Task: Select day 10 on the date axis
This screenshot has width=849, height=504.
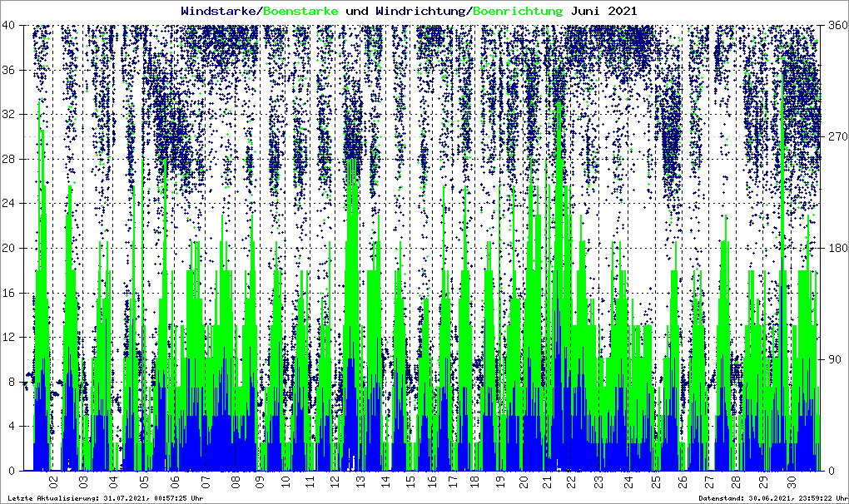Action: [285, 482]
